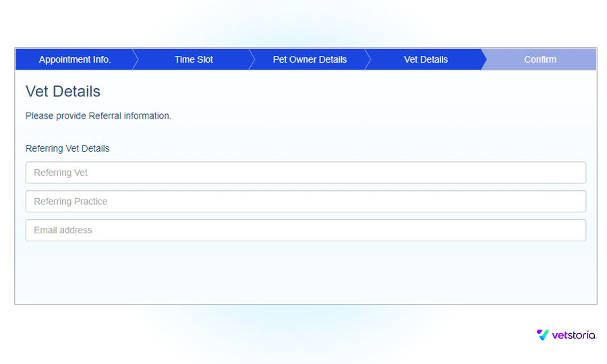Viewport: 607px width, 364px height.
Task: Select the Email address input box
Action: point(306,230)
